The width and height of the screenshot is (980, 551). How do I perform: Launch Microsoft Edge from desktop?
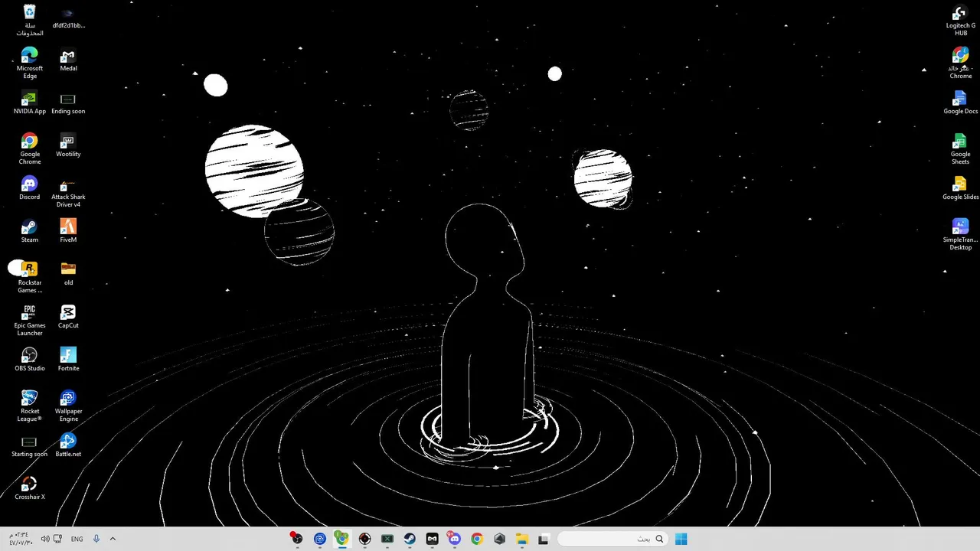point(29,64)
